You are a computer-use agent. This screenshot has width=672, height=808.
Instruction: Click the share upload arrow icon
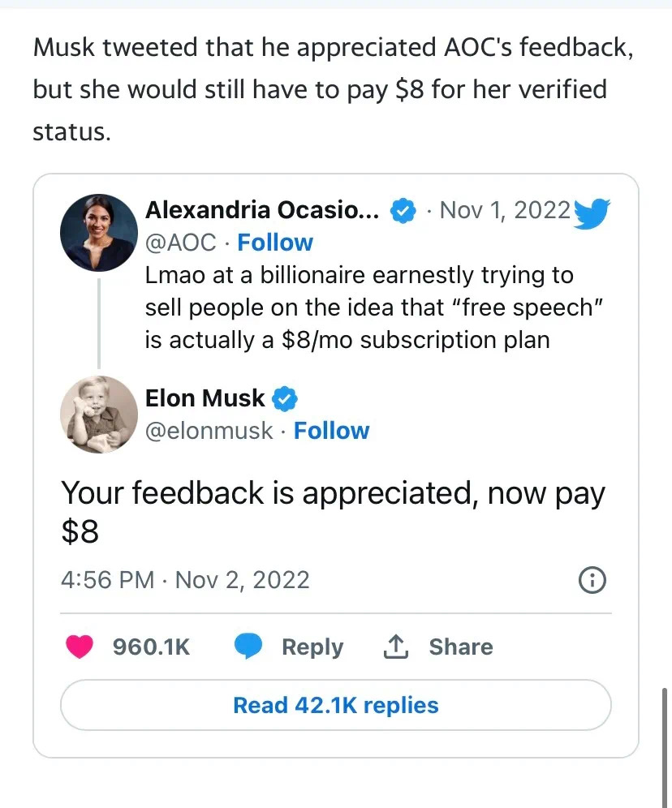396,647
